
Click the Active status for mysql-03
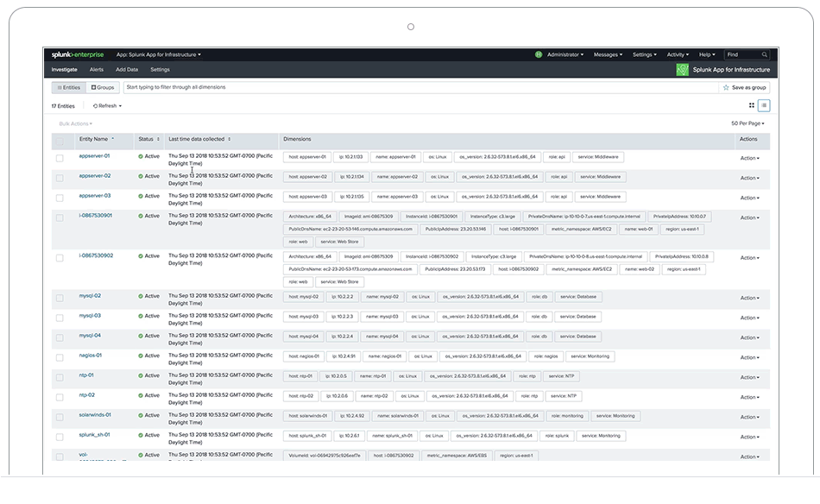coord(149,316)
